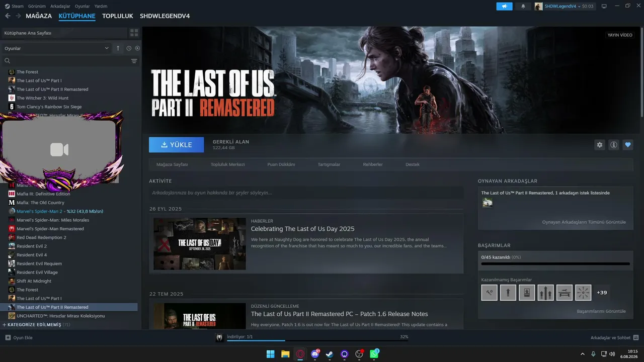Open the Puan Dükkânı tab

tap(281, 164)
